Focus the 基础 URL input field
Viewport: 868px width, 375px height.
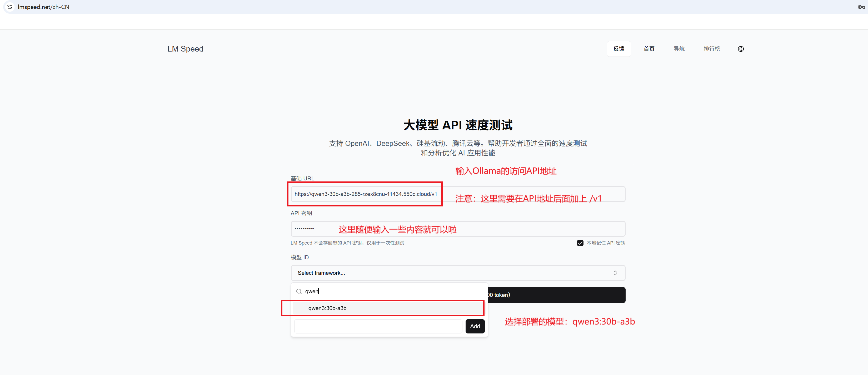click(366, 194)
